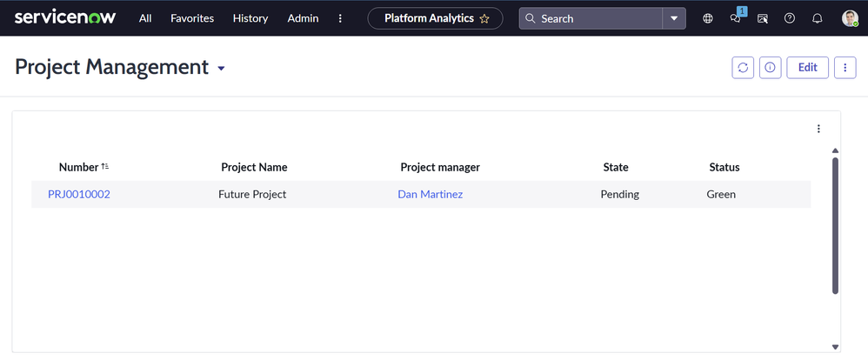Click the Pending state cell
This screenshot has width=868, height=360.
[x=620, y=195]
